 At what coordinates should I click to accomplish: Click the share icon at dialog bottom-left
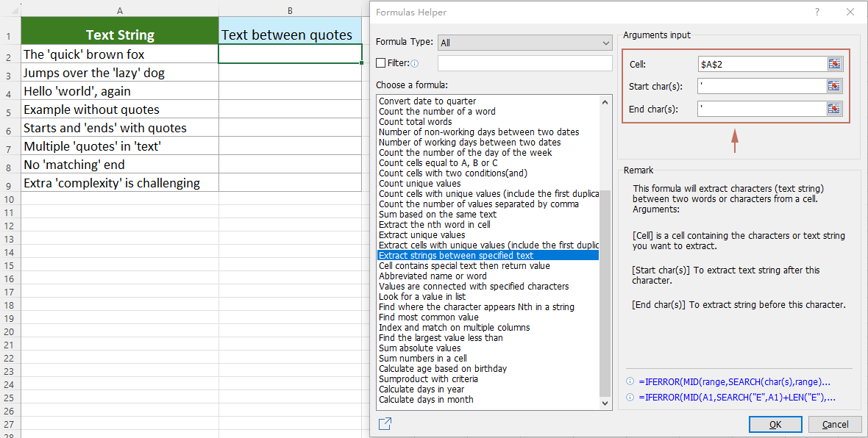pos(385,423)
